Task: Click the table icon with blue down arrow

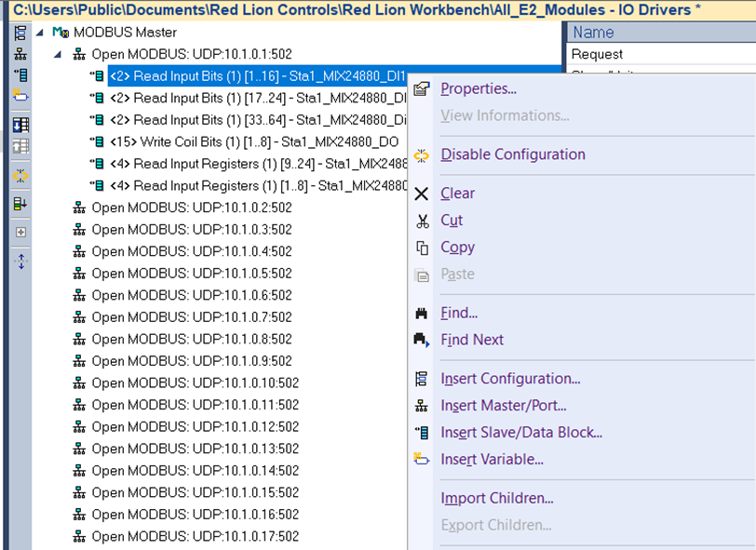Action: pos(20,125)
